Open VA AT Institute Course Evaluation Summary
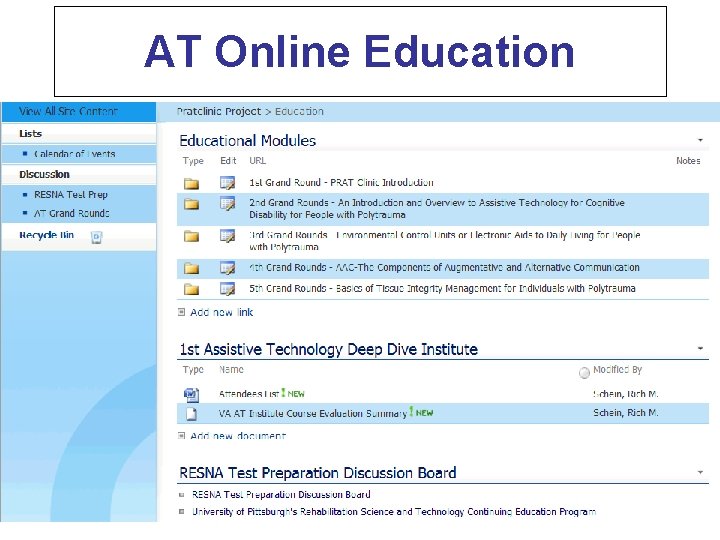The height and width of the screenshot is (540, 720). coord(313,414)
